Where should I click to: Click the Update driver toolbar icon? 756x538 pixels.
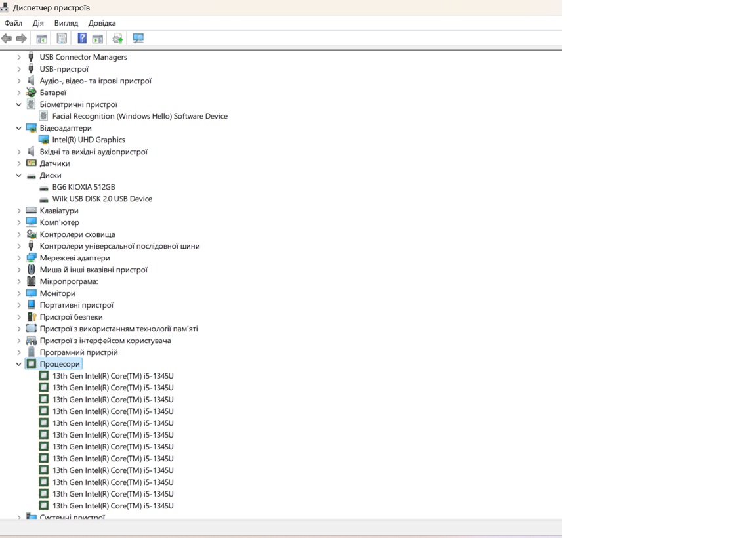pos(117,39)
